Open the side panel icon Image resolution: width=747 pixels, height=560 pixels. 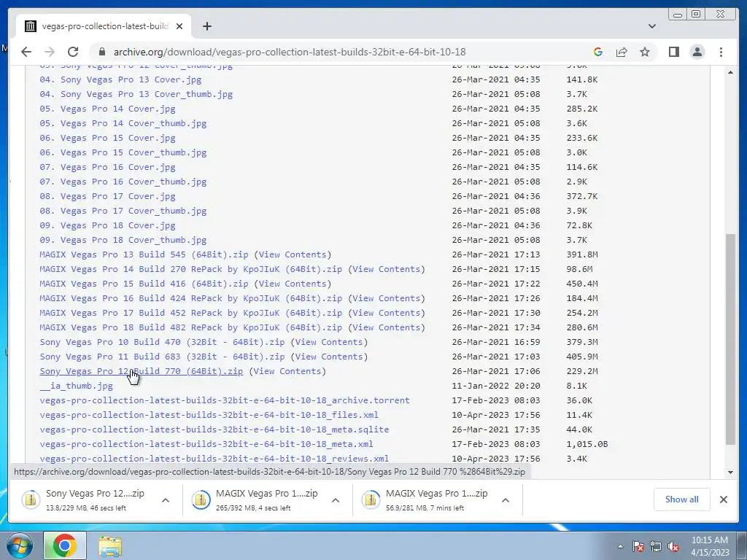[x=673, y=52]
